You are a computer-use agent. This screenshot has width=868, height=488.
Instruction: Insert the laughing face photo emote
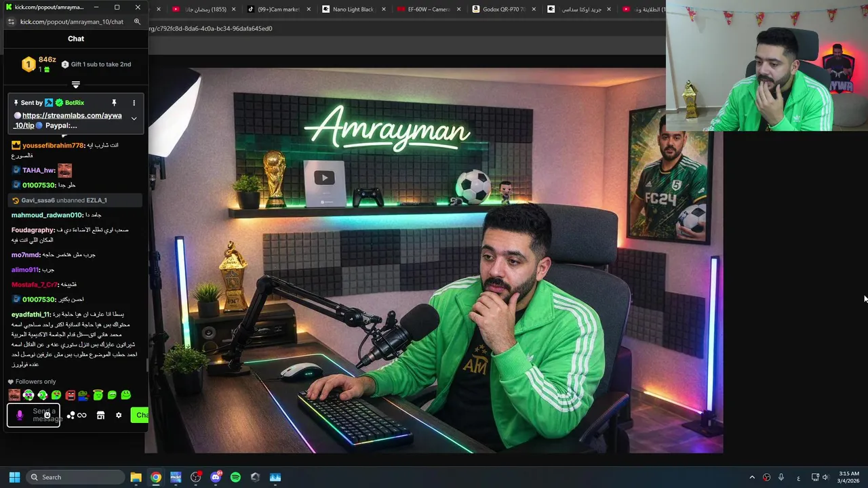14,395
